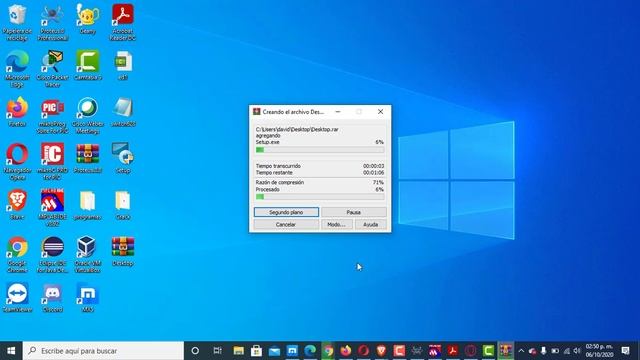Show hidden system tray icons
This screenshot has height=360, width=640.
point(521,351)
